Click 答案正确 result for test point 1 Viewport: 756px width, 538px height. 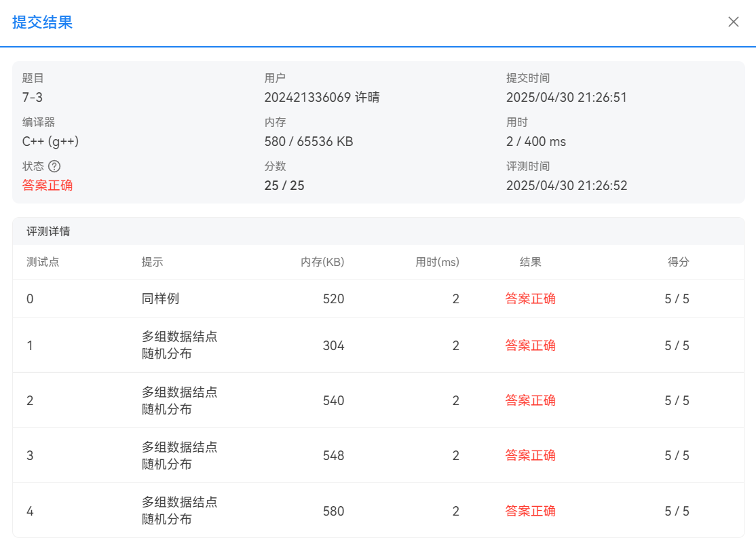click(x=531, y=345)
